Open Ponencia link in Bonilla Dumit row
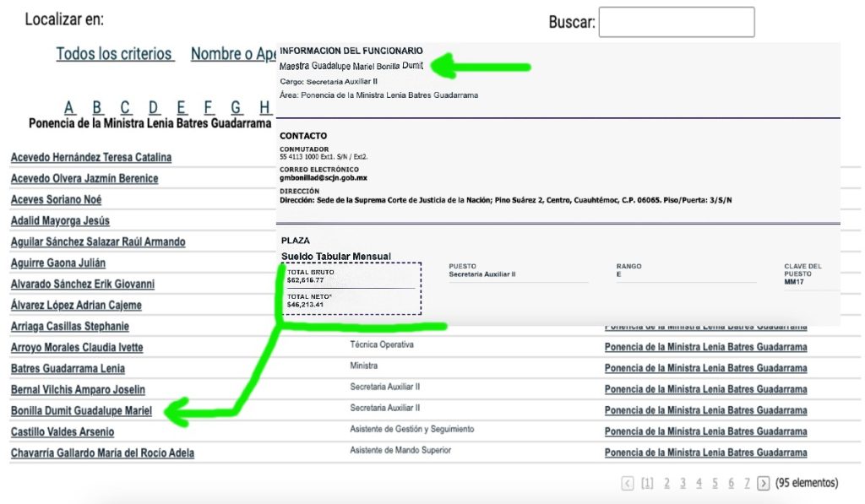The image size is (865, 504). (x=705, y=411)
